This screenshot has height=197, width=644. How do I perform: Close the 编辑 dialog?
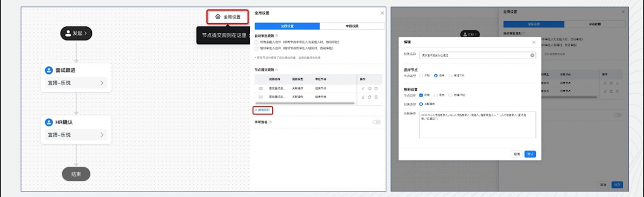point(533,43)
